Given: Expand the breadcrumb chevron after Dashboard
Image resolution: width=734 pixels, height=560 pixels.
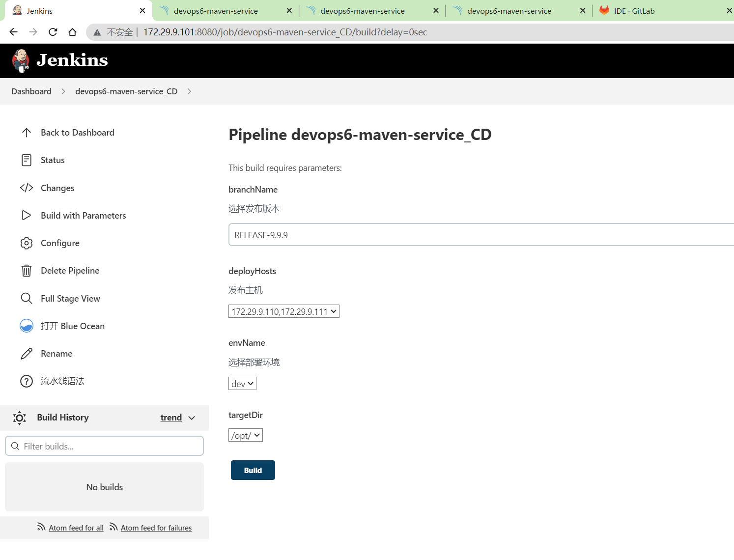Looking at the screenshot, I should [63, 91].
